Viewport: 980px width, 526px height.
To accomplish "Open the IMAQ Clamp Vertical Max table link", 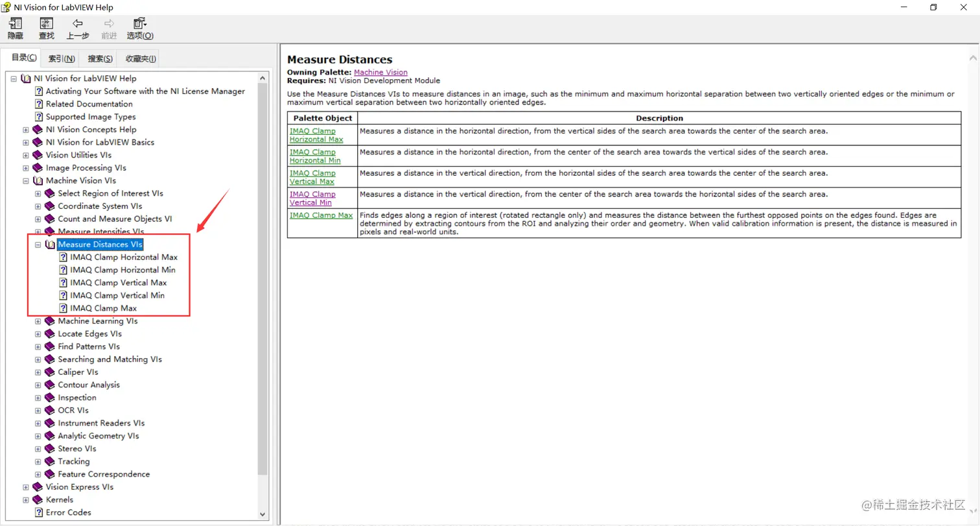I will point(312,177).
